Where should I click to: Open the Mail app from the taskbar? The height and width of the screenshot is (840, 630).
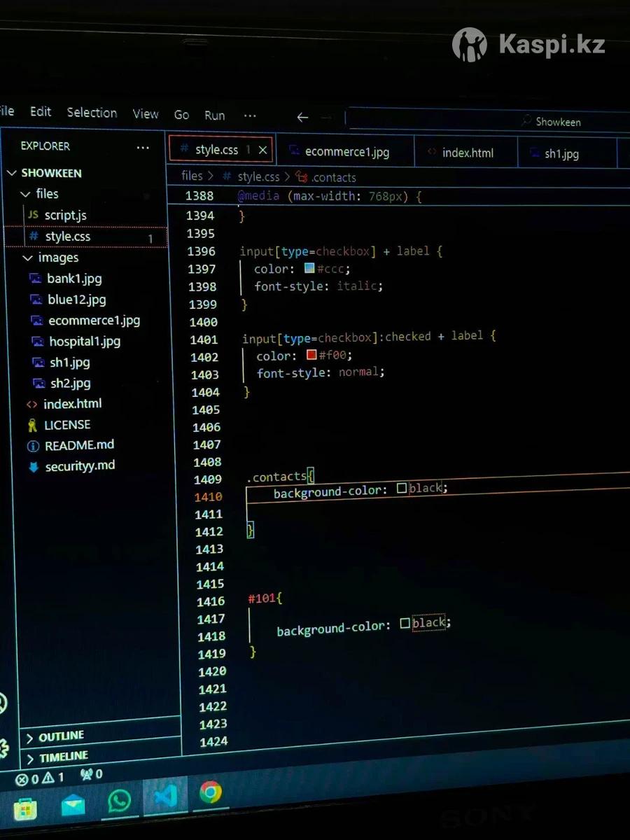click(73, 805)
